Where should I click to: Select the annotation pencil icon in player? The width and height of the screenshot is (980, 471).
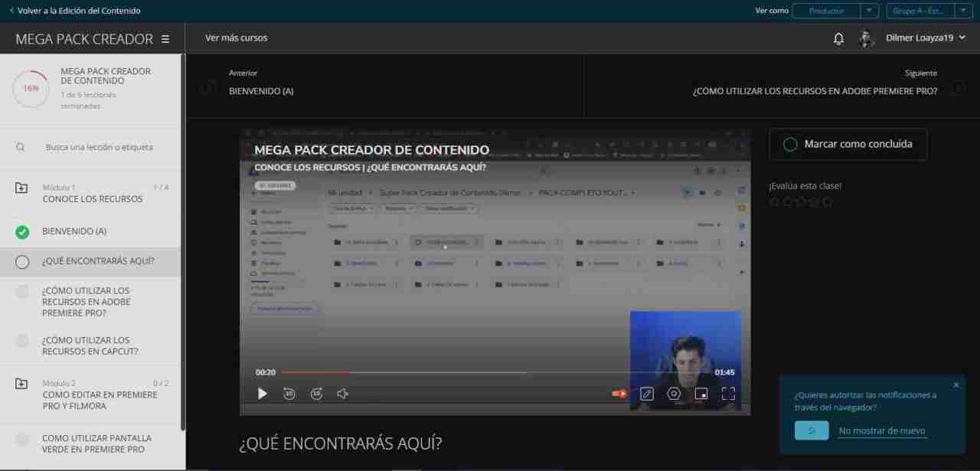646,393
